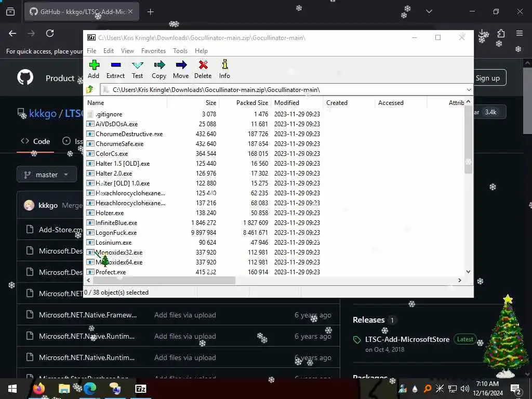Click the network tray icon
532x399 pixels.
452,389
